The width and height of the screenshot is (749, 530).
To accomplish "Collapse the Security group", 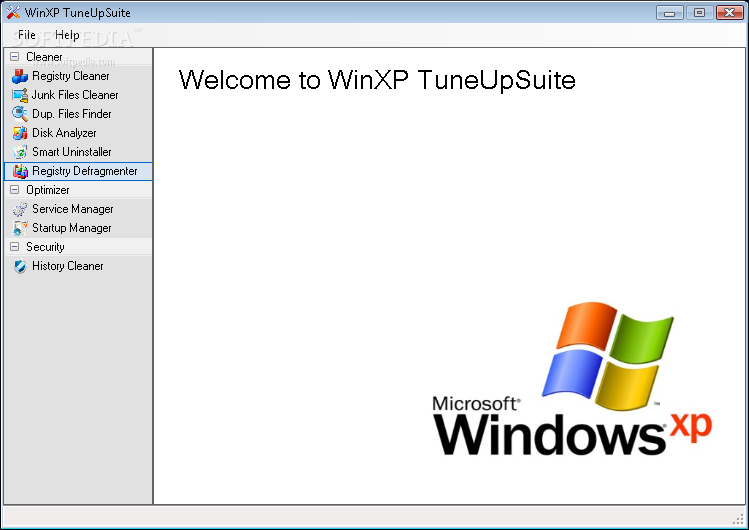I will click(x=15, y=247).
